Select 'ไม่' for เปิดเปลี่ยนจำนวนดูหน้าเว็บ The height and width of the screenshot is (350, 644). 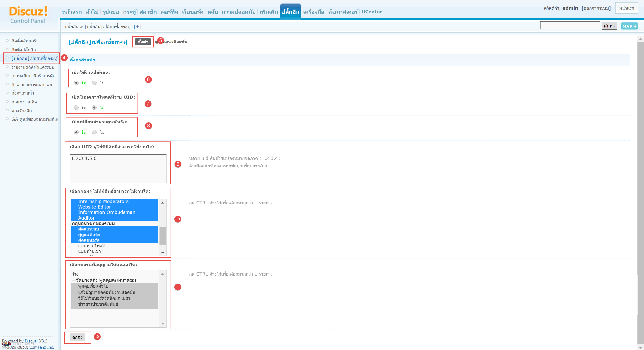pos(94,132)
